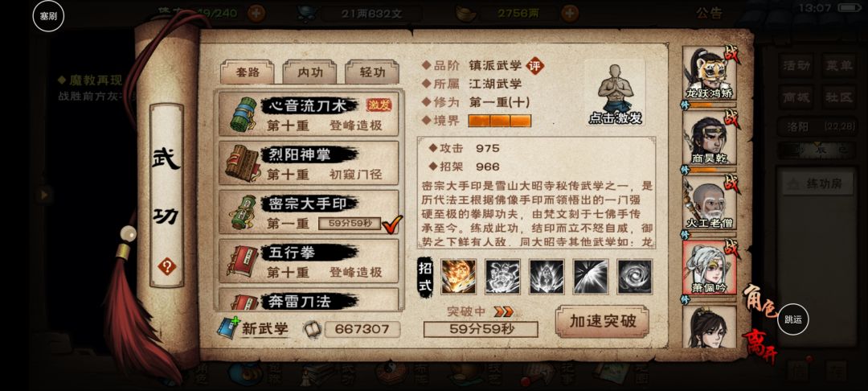The width and height of the screenshot is (868, 391).
Task: Select character portrait 萧佩吟
Action: [x=709, y=267]
